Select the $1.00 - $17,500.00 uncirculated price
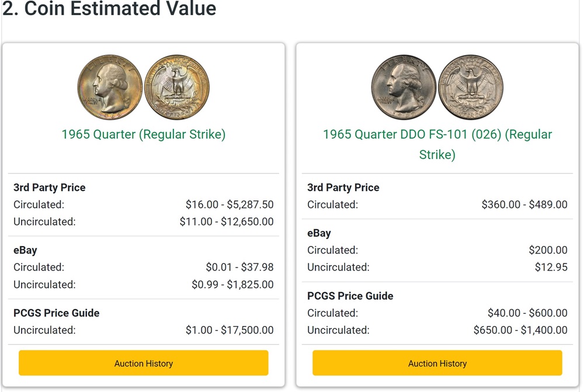584x392 pixels. pyautogui.click(x=230, y=329)
